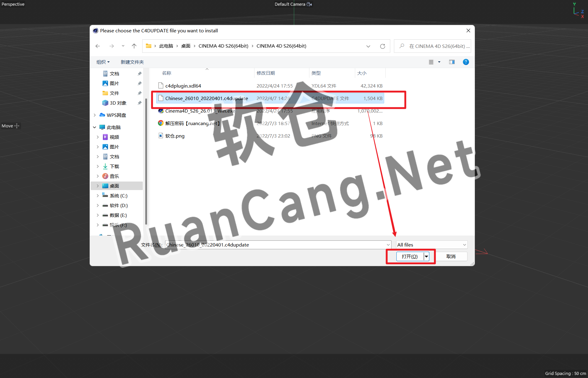588x378 pixels.
Task: Refresh the current folder listing
Action: [382, 46]
